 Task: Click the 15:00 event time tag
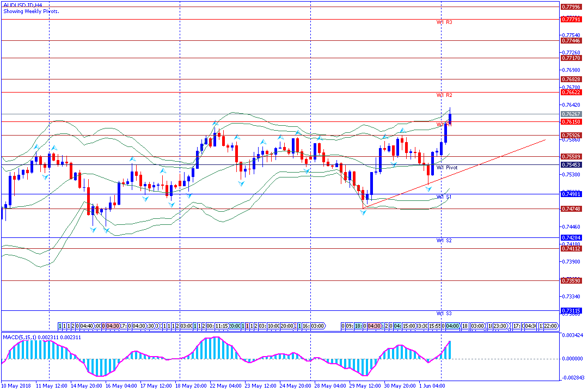409,326
